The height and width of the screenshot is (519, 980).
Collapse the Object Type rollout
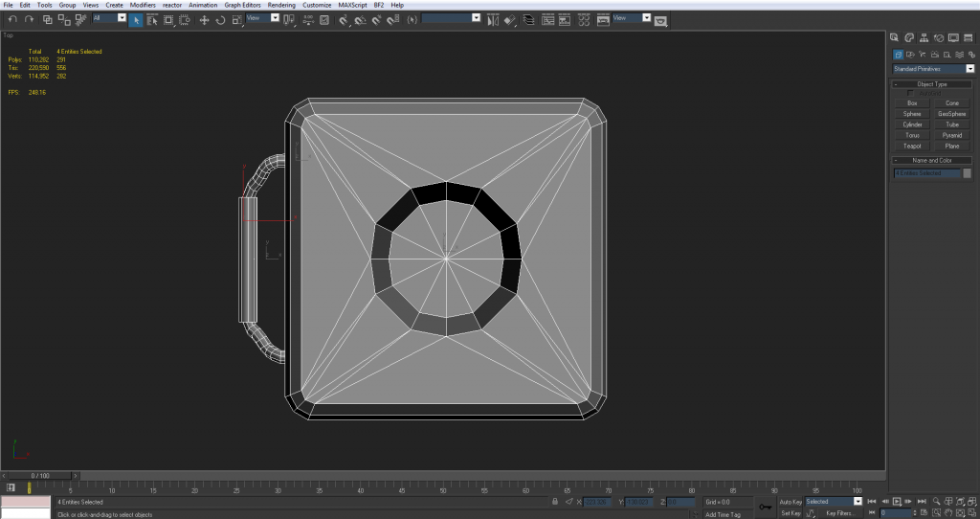(x=931, y=84)
